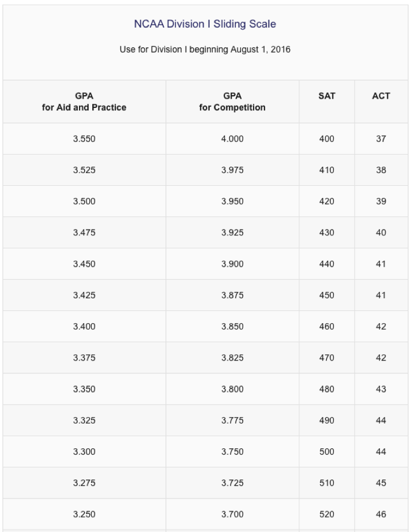
Task: Click the ACT score 46 cell
Action: click(x=381, y=514)
